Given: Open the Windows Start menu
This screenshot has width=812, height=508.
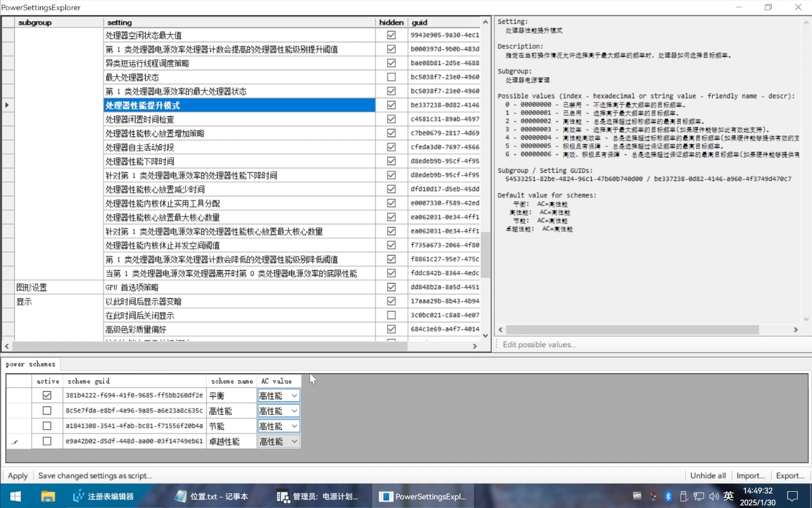Looking at the screenshot, I should (15, 496).
